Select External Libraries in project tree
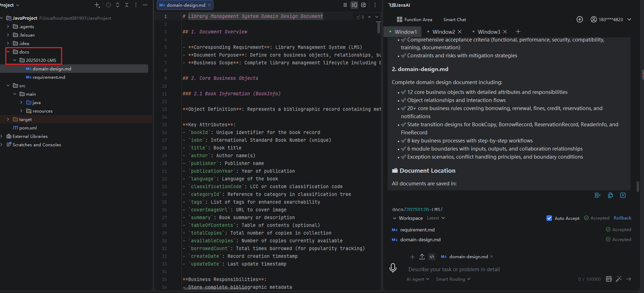This screenshot has width=644, height=293. (x=30, y=136)
